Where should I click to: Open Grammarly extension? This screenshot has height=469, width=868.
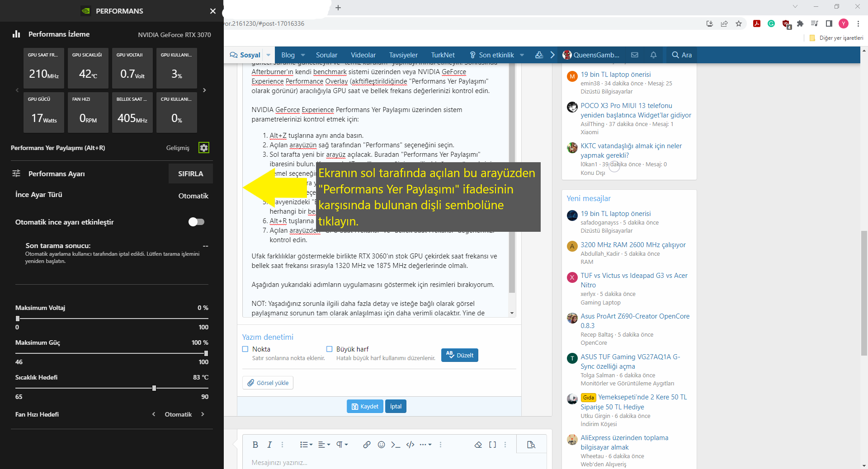tap(771, 23)
